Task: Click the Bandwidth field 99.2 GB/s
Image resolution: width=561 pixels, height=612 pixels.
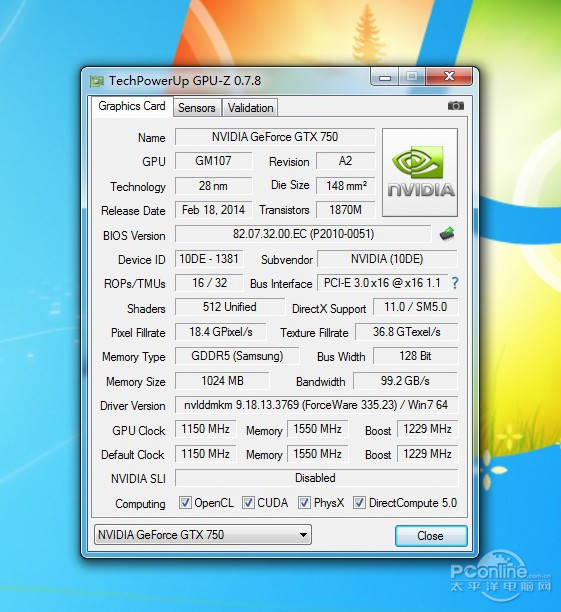Action: [x=405, y=381]
